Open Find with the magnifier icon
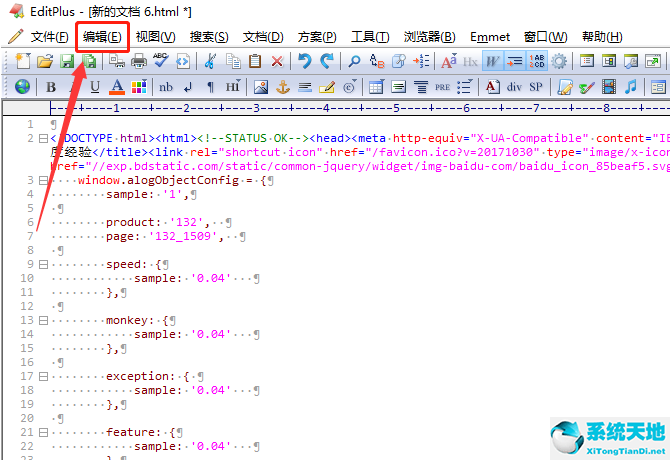The image size is (670, 460). 354,62
